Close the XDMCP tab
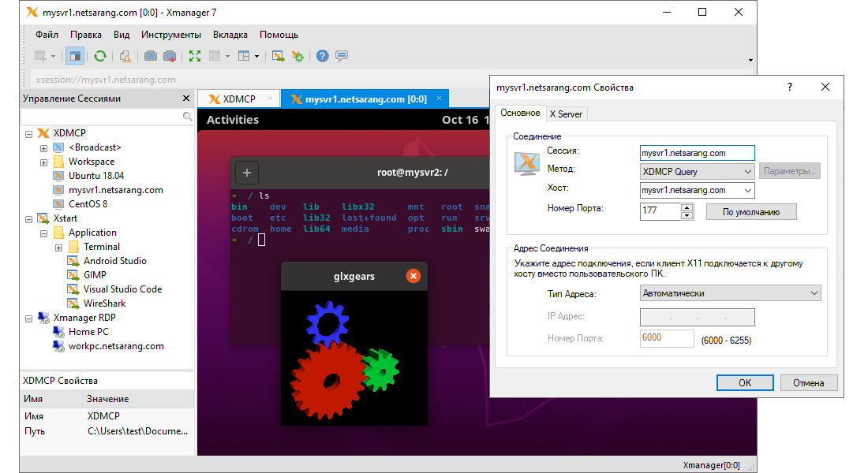868x473 pixels. pyautogui.click(x=270, y=99)
